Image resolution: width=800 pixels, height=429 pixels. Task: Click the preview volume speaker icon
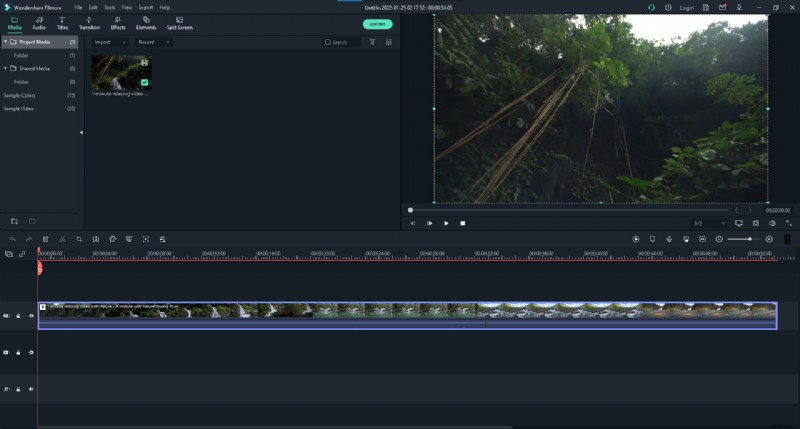click(x=771, y=223)
